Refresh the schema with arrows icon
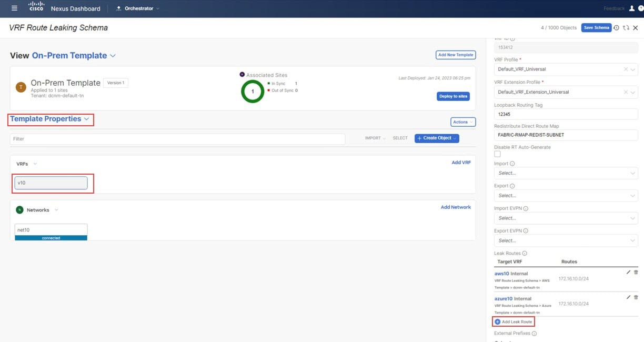The width and height of the screenshot is (644, 342). [626, 28]
